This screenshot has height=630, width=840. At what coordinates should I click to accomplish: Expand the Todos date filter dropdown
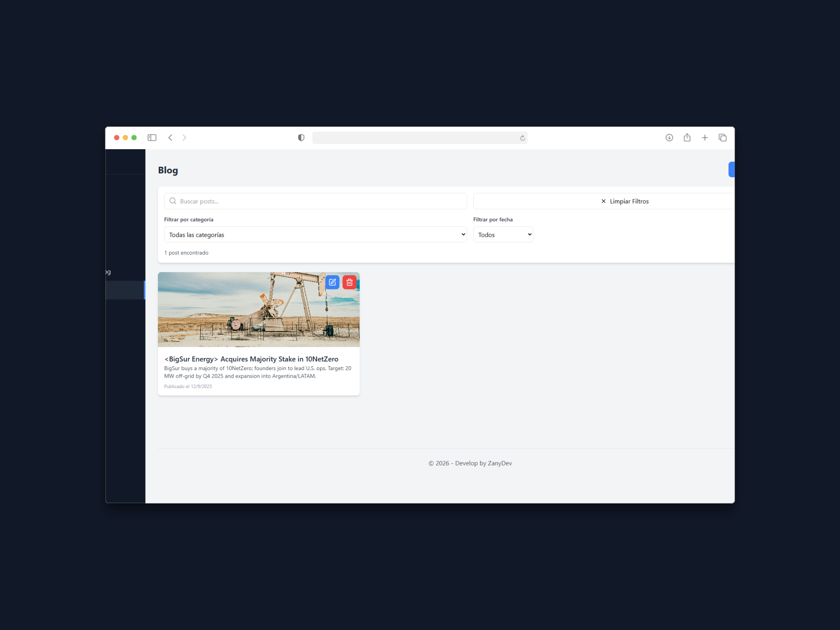[503, 234]
